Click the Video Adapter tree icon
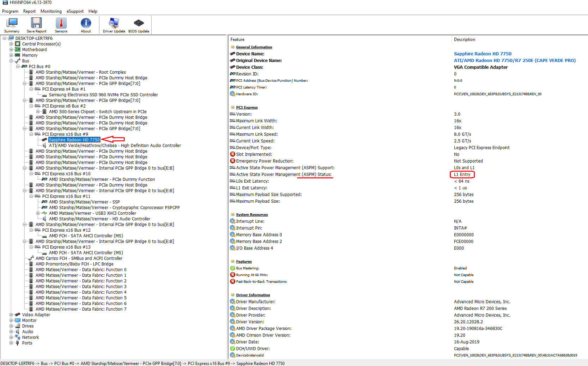 click(18, 315)
